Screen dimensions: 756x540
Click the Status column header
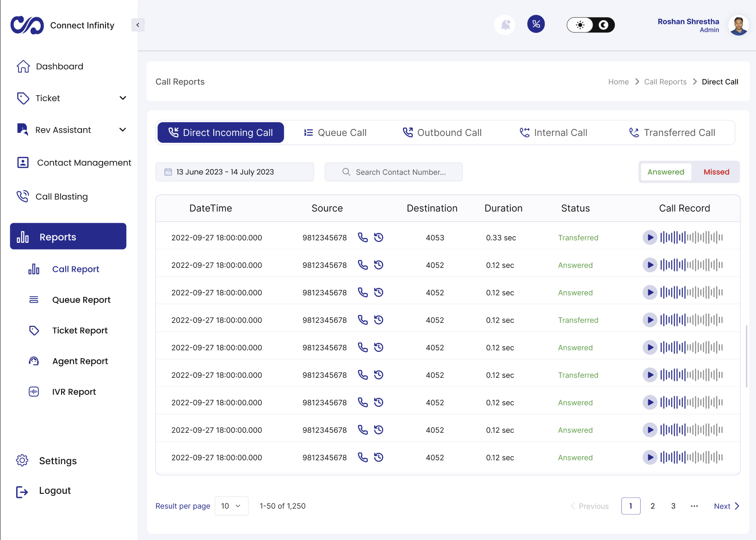click(576, 209)
